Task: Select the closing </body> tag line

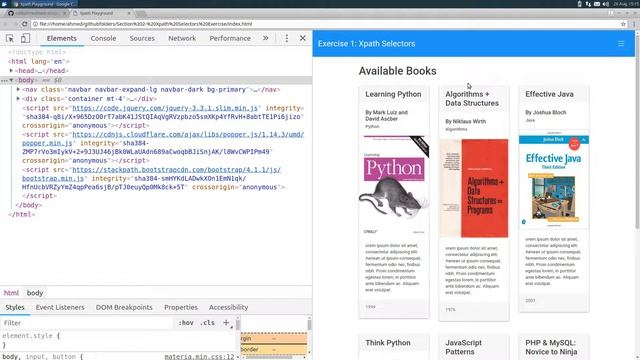Action: (x=29, y=205)
